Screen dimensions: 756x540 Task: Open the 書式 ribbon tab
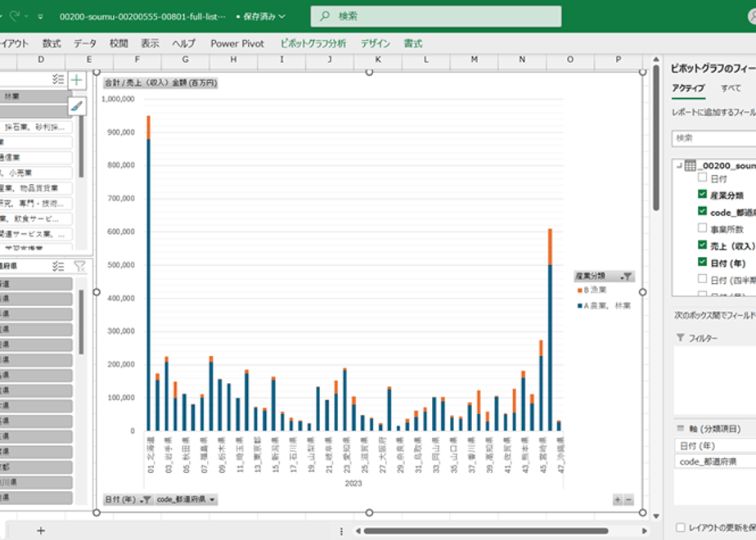coord(413,43)
